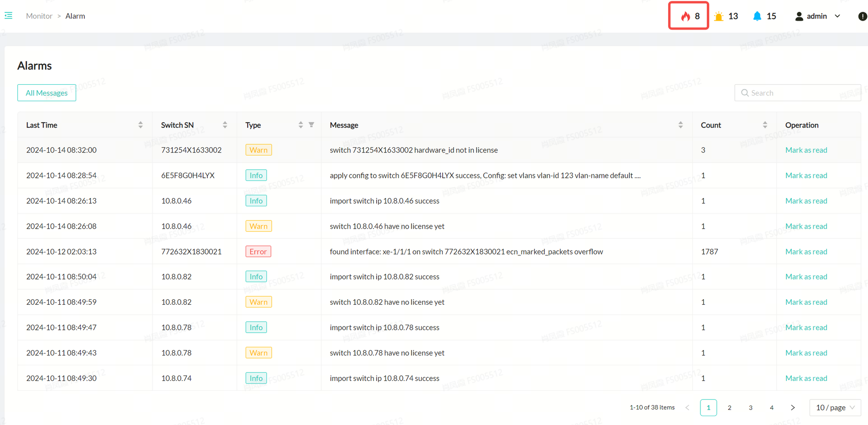Image resolution: width=868 pixels, height=425 pixels.
Task: Open the notifications bell icon
Action: (x=757, y=16)
